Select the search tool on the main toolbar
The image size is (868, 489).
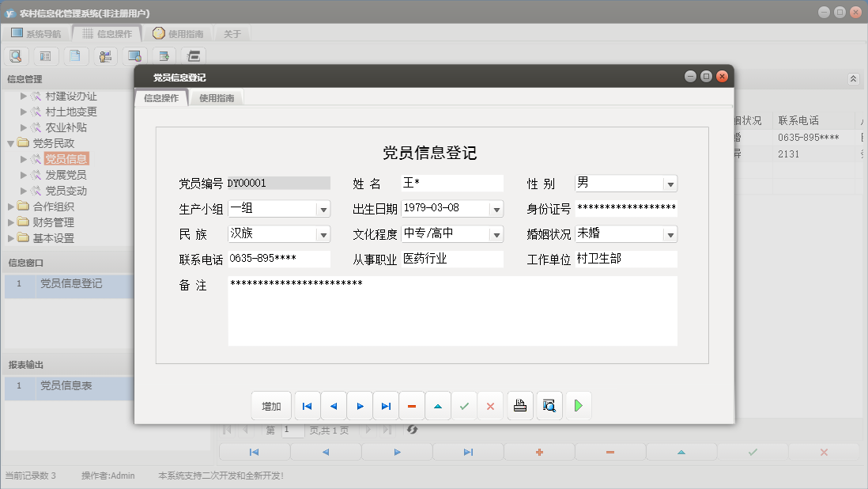[16, 55]
